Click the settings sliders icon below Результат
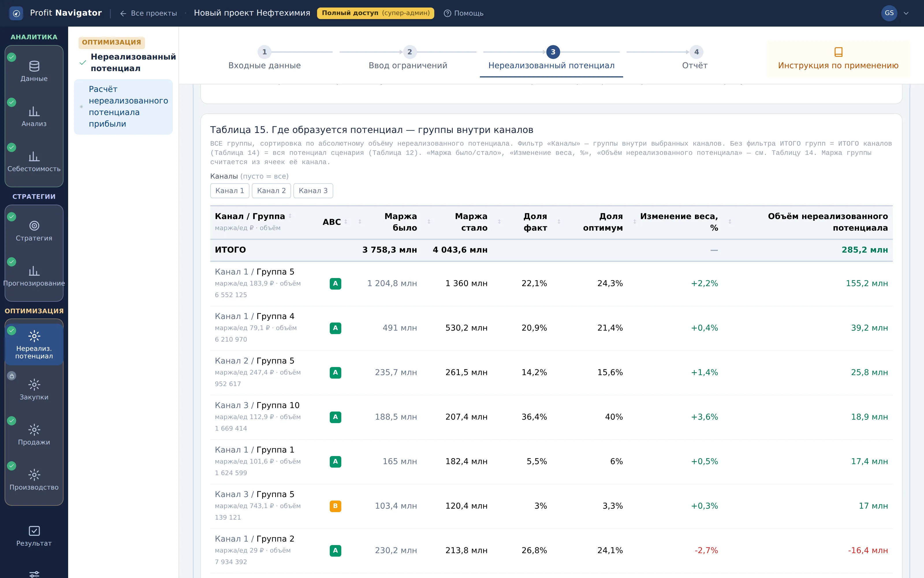The height and width of the screenshot is (578, 924). 34,574
